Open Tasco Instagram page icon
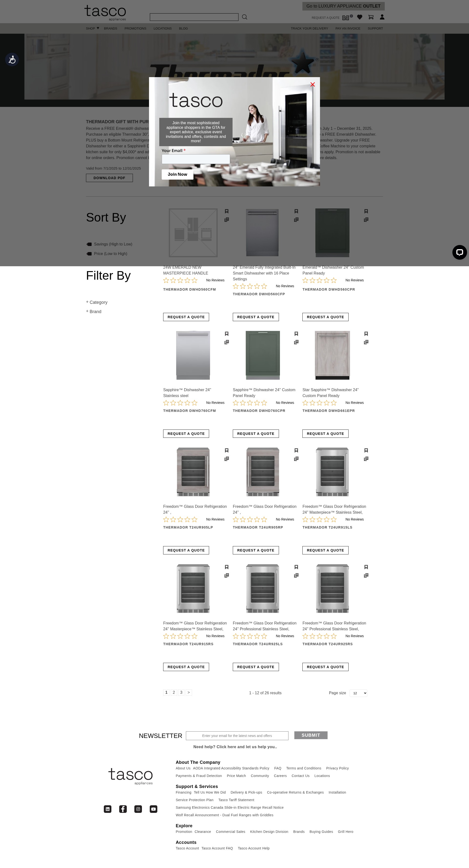The width and height of the screenshot is (469, 868). click(138, 809)
